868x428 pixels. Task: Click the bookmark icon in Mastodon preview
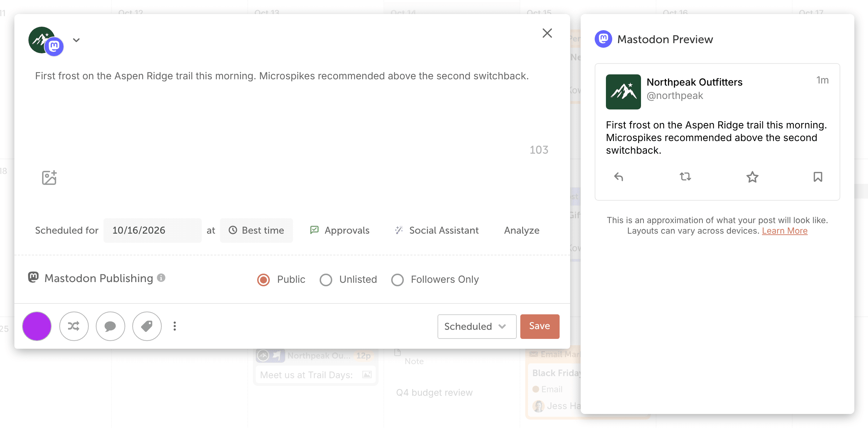pos(818,176)
